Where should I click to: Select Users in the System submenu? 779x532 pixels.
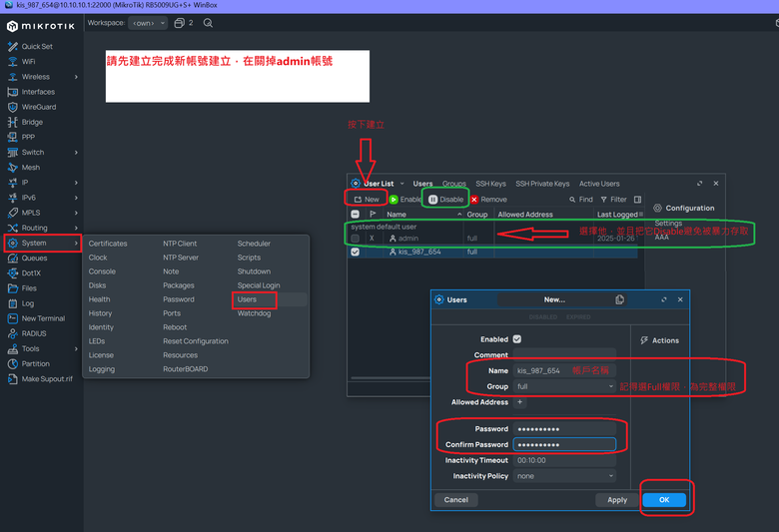pos(247,299)
